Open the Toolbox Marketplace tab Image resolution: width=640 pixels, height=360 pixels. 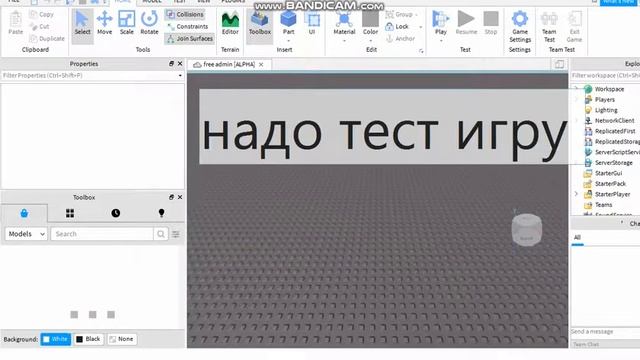point(24,213)
